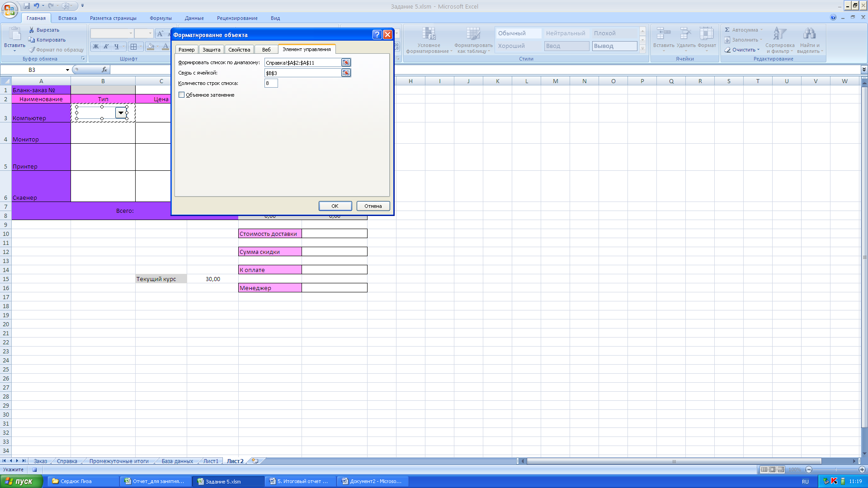This screenshot has width=868, height=488.
Task: Click the Kaspersky icon in system tray
Action: [834, 481]
